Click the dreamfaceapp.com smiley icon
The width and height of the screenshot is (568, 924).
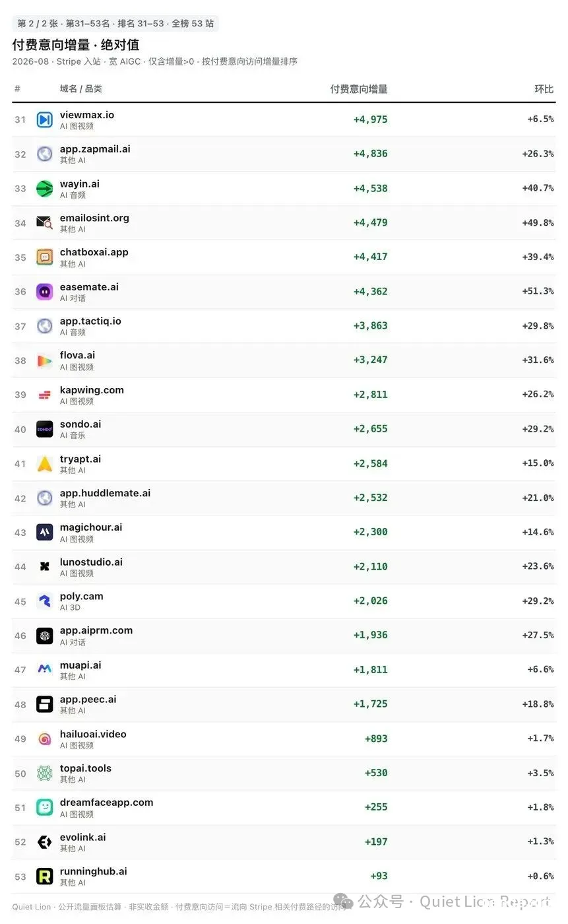[45, 807]
